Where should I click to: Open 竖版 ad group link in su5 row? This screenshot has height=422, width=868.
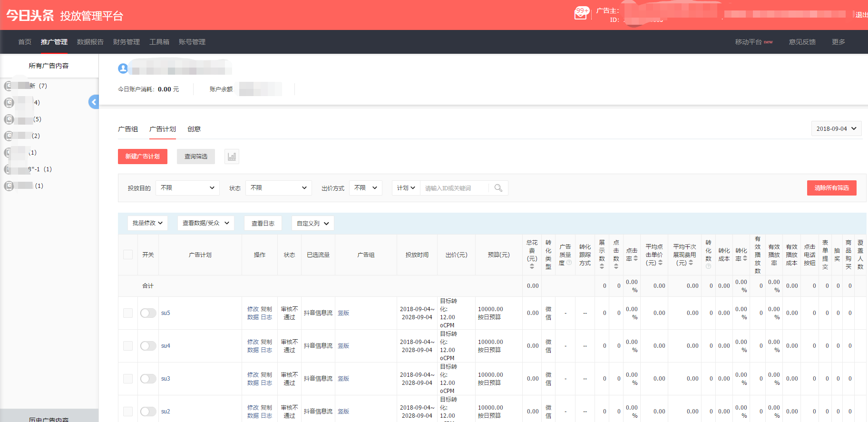[x=343, y=313]
